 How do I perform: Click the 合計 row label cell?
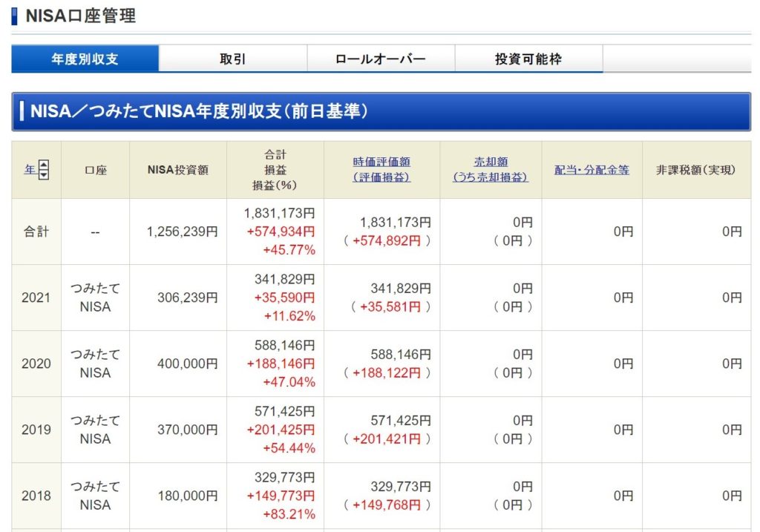pyautogui.click(x=36, y=231)
